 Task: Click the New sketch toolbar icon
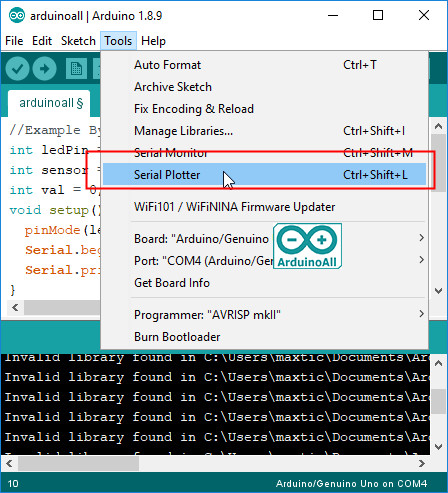(76, 69)
